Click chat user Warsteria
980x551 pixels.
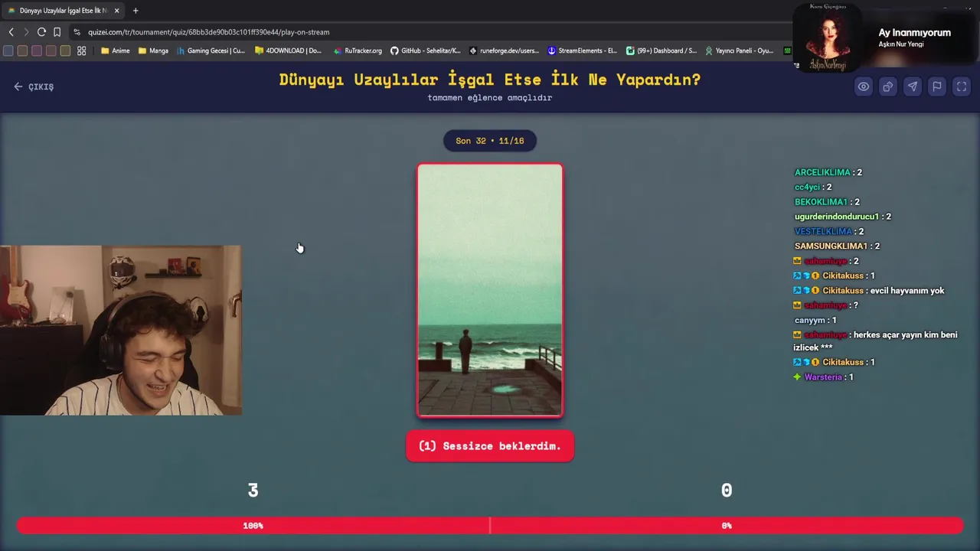point(823,377)
